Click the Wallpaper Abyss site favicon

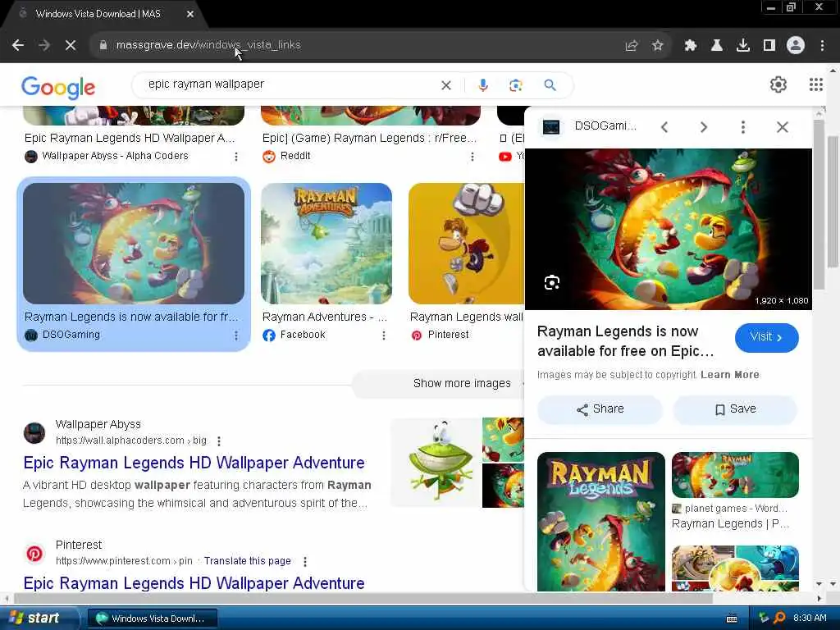(34, 433)
